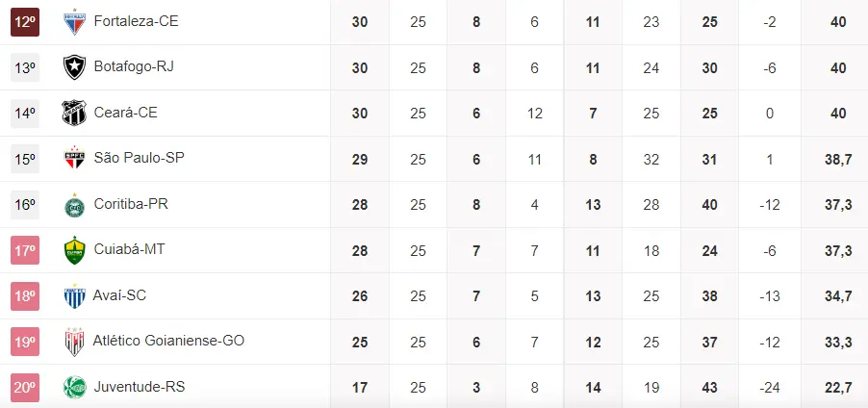The height and width of the screenshot is (408, 868).
Task: Select the São Paulo-SP team name
Action: pyautogui.click(x=139, y=159)
